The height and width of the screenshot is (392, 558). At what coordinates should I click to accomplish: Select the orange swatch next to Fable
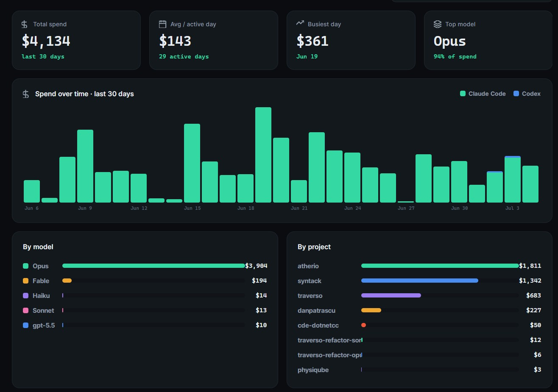pyautogui.click(x=25, y=281)
